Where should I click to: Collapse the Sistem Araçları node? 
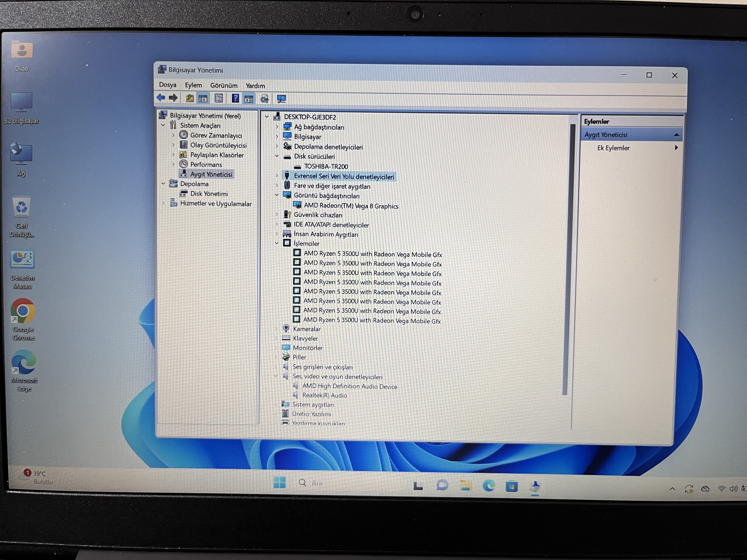point(163,125)
